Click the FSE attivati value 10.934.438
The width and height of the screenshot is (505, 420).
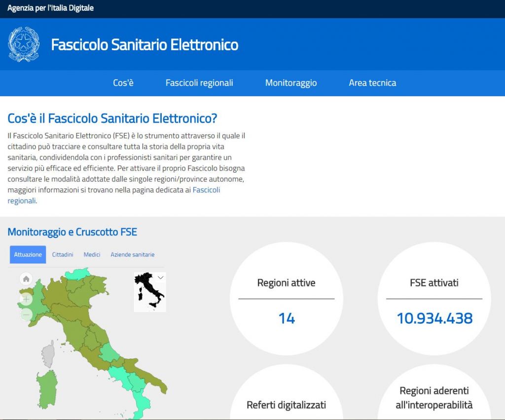pos(434,318)
